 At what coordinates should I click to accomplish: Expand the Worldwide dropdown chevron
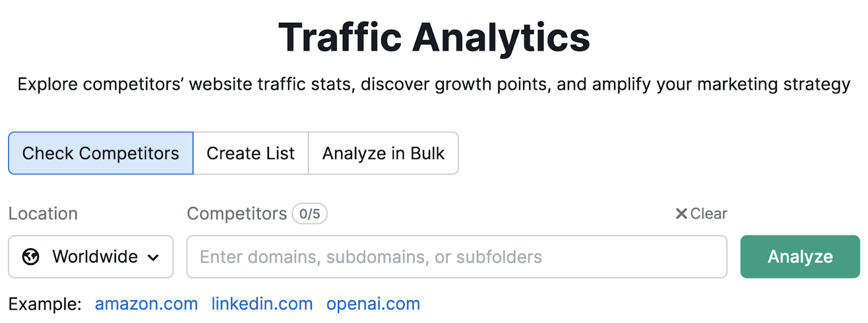click(154, 257)
